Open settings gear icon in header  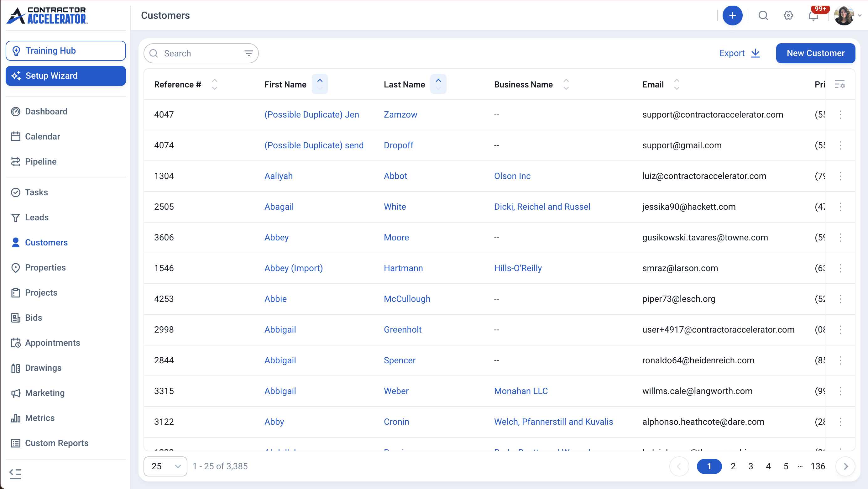click(x=788, y=15)
